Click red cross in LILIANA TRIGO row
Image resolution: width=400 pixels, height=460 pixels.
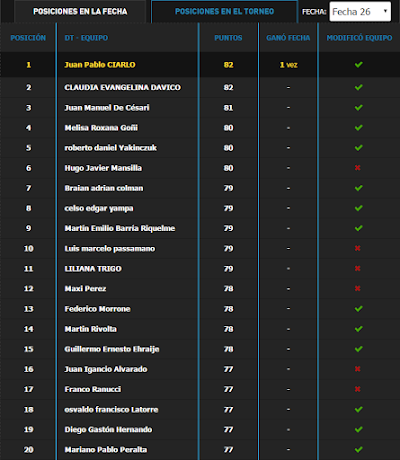coord(358,268)
